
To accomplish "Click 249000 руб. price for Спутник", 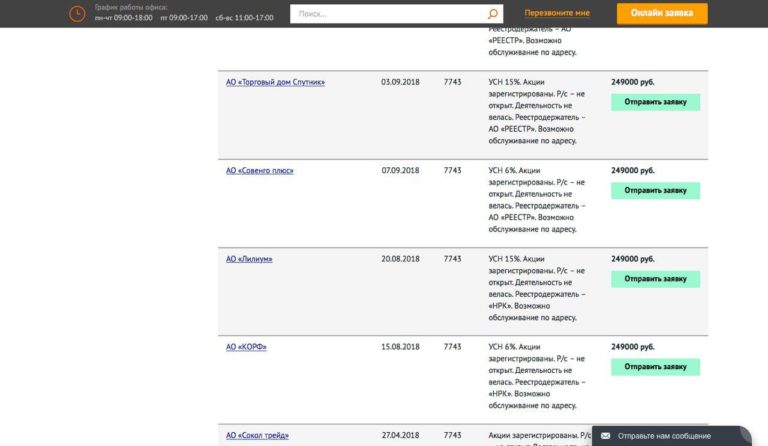I will tap(632, 82).
